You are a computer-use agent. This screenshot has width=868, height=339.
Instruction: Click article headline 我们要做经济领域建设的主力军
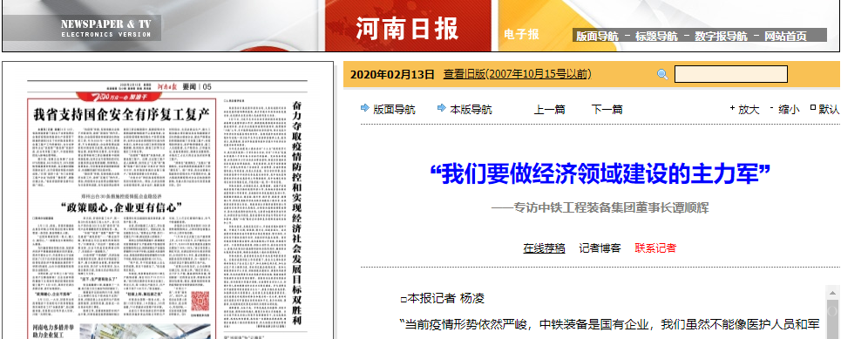tap(600, 174)
